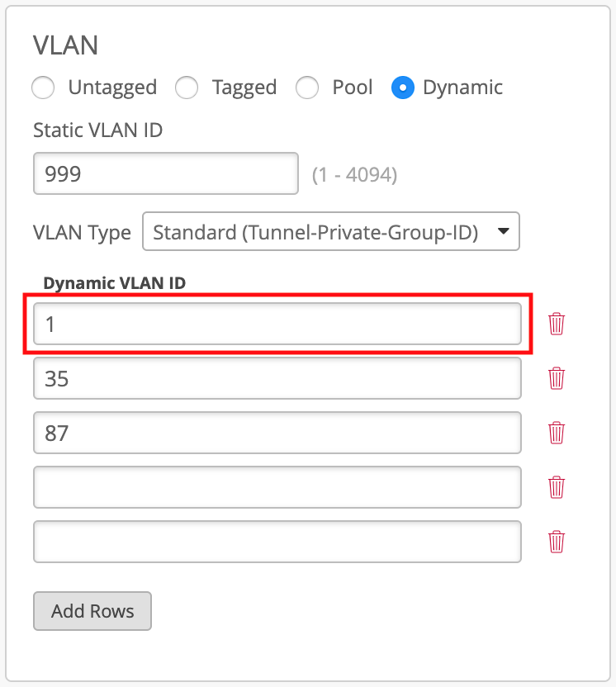
Task: Select the Dynamic radio button
Action: (402, 88)
